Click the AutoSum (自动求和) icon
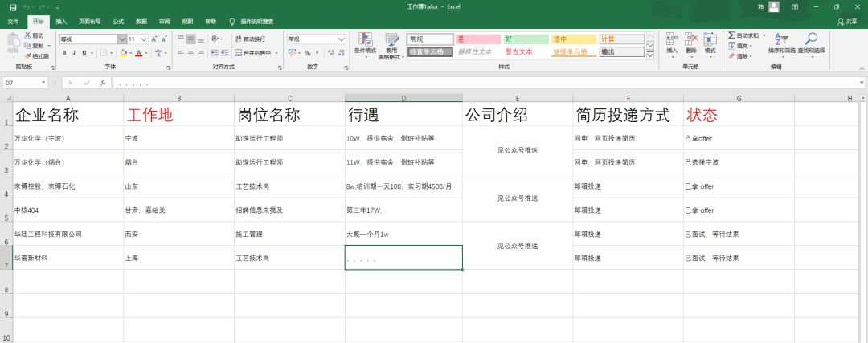Image resolution: width=868 pixels, height=343 pixels. (x=732, y=35)
